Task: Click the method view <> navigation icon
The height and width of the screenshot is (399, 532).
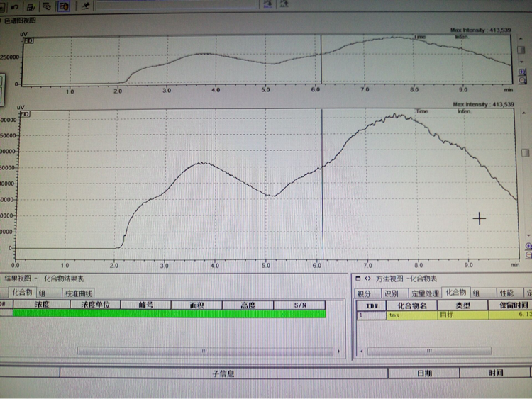Action: point(367,279)
